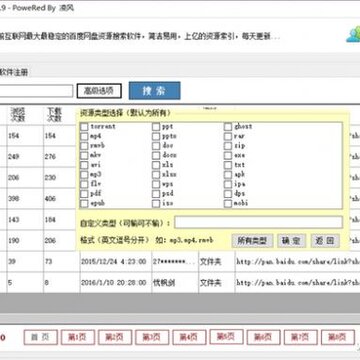Viewport: 360px width, 360px height.
Task: Select the xls checkbox
Action: click(156, 165)
